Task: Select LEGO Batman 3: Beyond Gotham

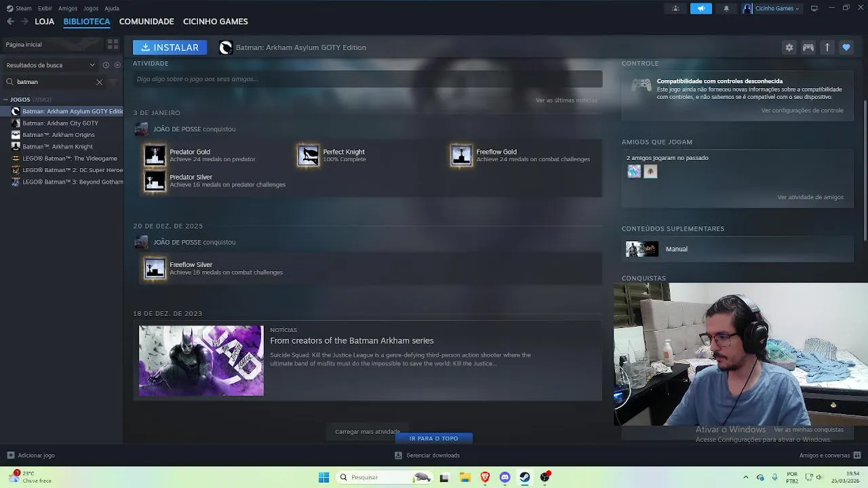Action: 73,182
